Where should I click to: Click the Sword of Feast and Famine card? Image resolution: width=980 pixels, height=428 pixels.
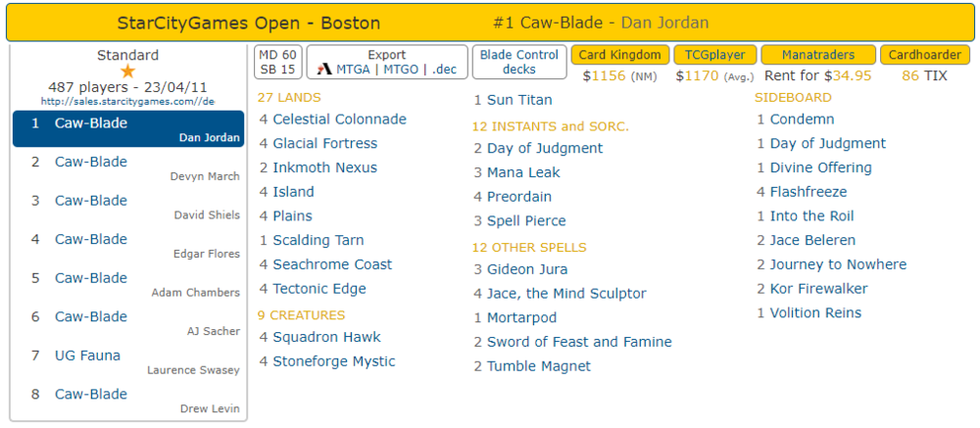(x=579, y=342)
